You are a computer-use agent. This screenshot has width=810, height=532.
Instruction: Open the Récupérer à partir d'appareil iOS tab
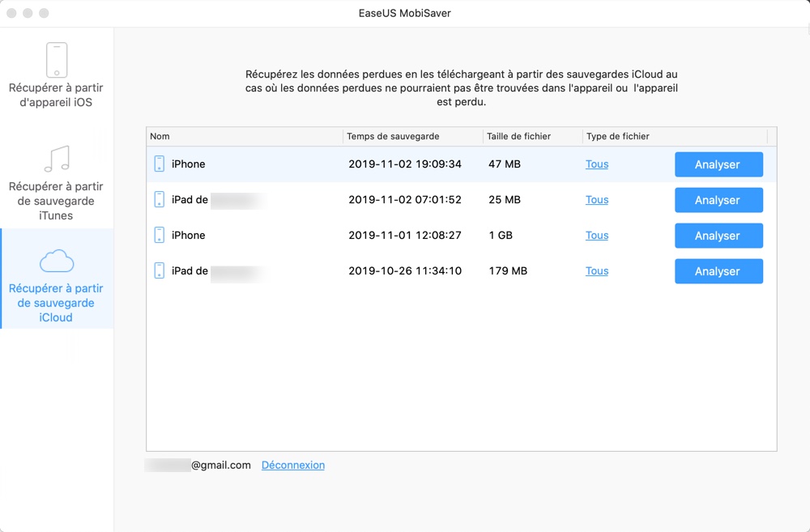click(x=57, y=95)
